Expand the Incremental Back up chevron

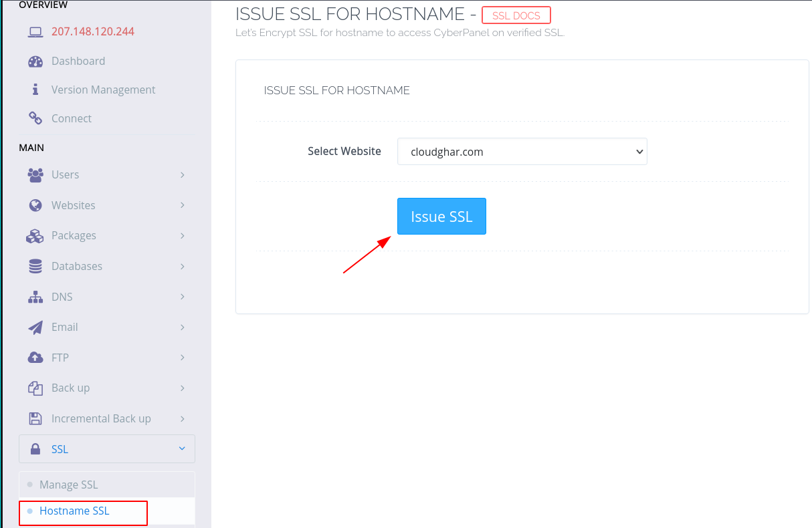pos(183,418)
